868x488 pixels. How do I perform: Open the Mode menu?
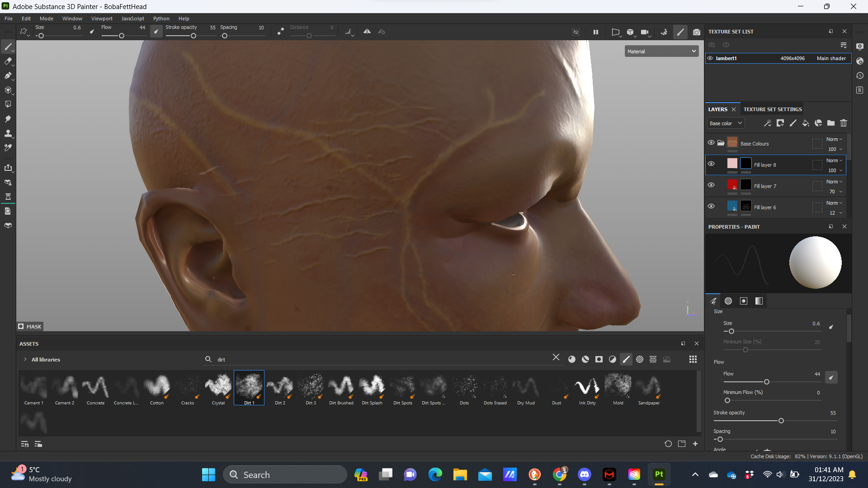[47, 19]
